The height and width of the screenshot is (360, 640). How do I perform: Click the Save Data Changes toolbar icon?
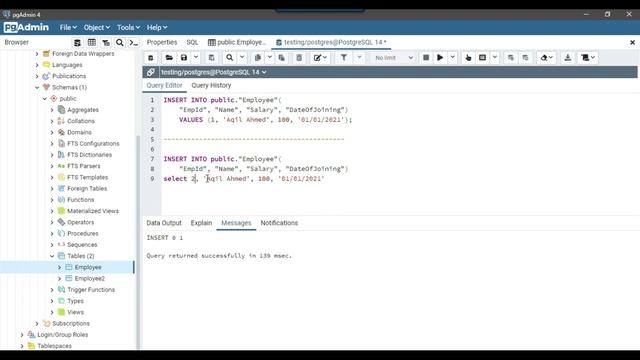coord(211,58)
